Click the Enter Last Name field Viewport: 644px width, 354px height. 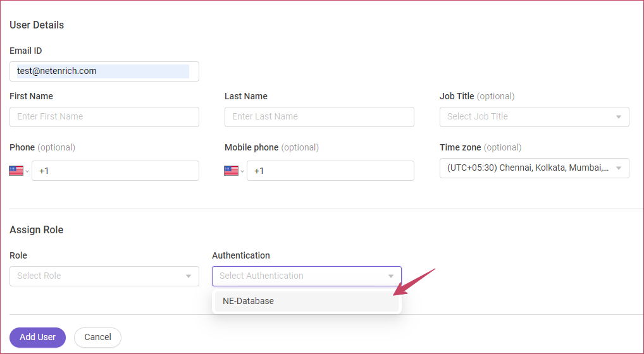click(319, 117)
